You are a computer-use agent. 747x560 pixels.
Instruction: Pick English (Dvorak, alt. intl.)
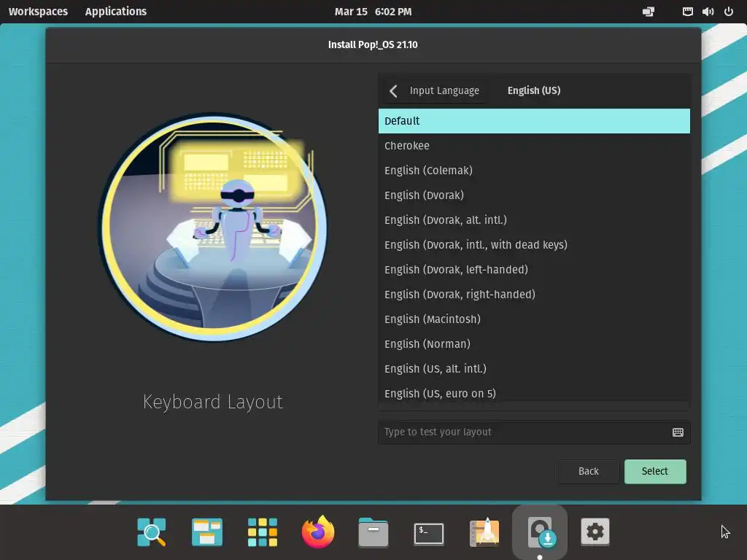tap(534, 220)
